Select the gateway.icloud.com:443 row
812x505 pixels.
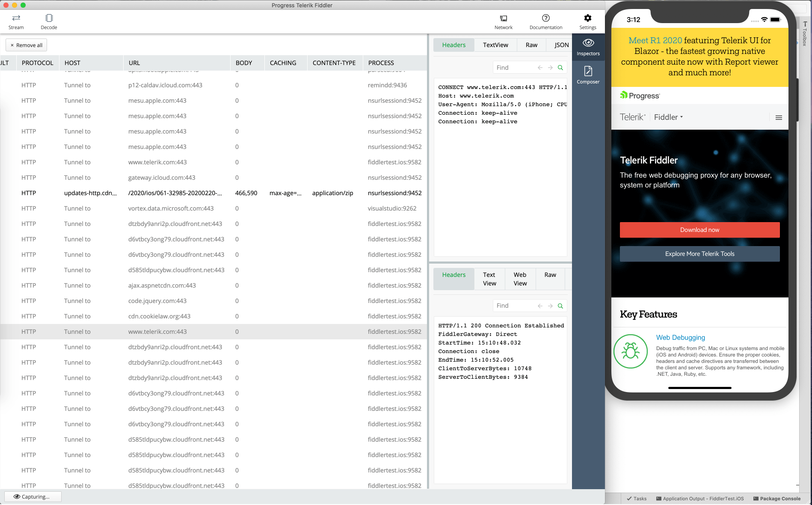tap(213, 178)
